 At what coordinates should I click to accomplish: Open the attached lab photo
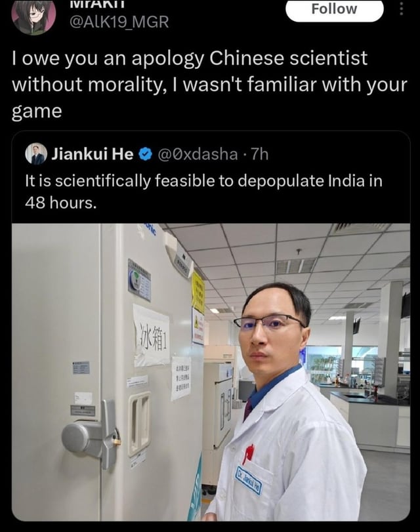[211, 372]
